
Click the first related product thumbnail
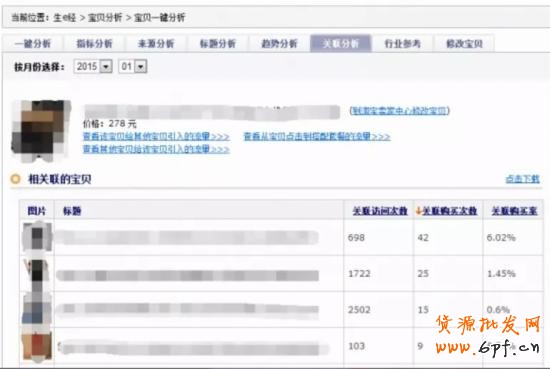[x=37, y=237]
